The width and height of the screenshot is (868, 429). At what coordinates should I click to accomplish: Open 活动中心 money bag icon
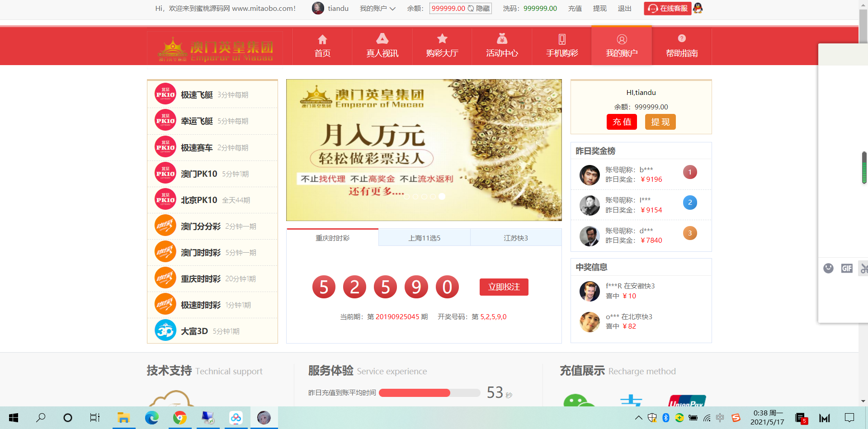[x=502, y=39]
